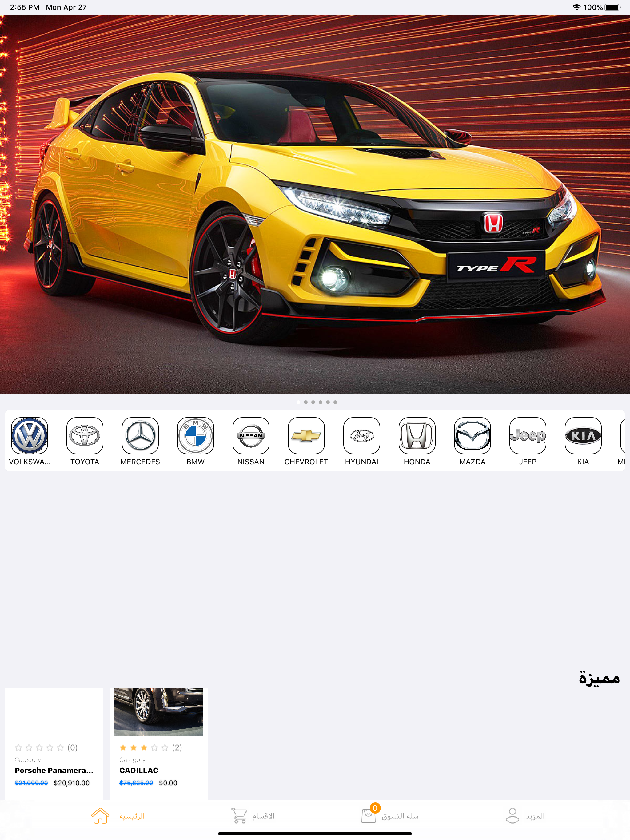The image size is (630, 840).
Task: Jump to the last banner page dot
Action: point(335,402)
